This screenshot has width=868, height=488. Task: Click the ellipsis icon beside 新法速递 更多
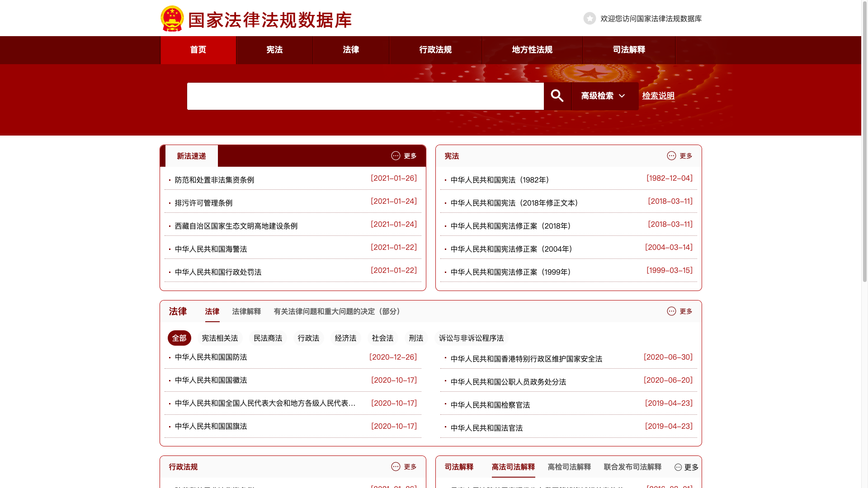click(x=396, y=155)
